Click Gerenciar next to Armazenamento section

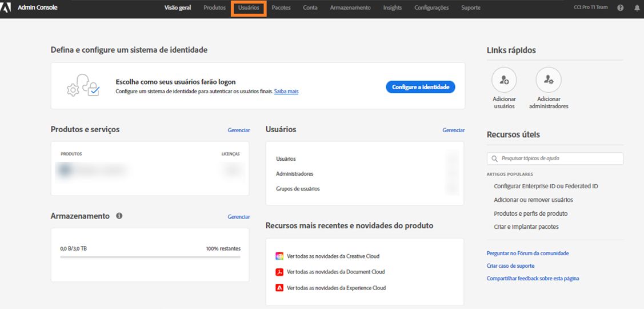click(x=239, y=217)
